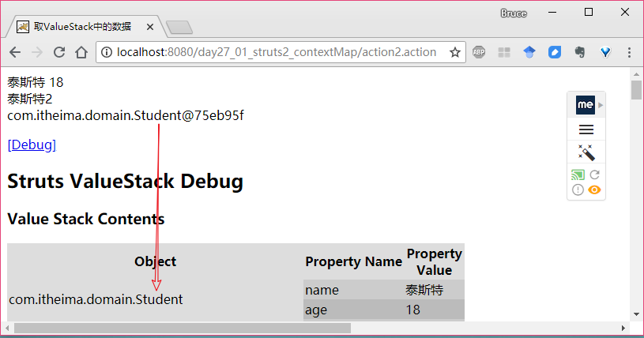Click the green cast screen icon
644x338 pixels.
click(x=578, y=175)
